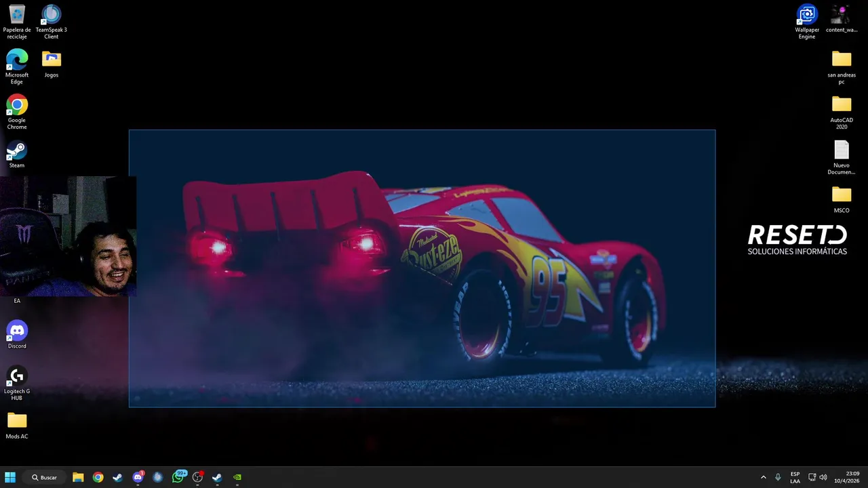The width and height of the screenshot is (868, 488).
Task: Click the Buscar search box in taskbar
Action: [x=45, y=477]
